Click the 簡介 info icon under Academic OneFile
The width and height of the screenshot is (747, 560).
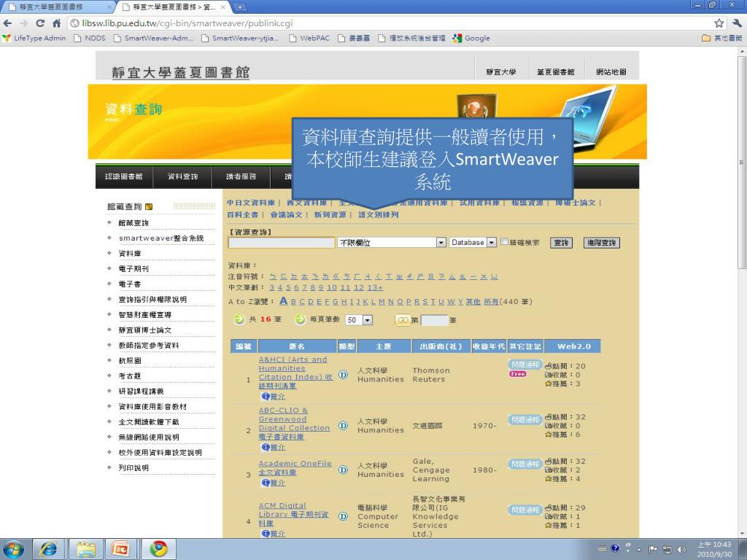(265, 483)
